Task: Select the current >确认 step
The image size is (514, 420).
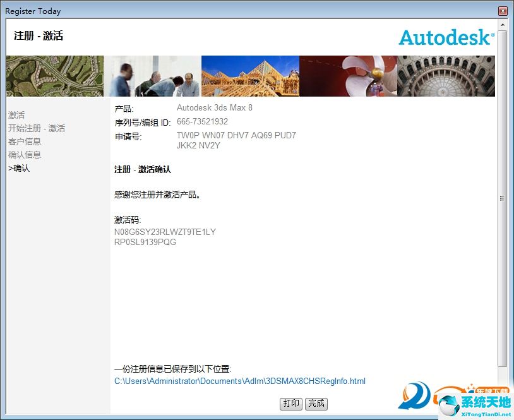Action: 19,168
